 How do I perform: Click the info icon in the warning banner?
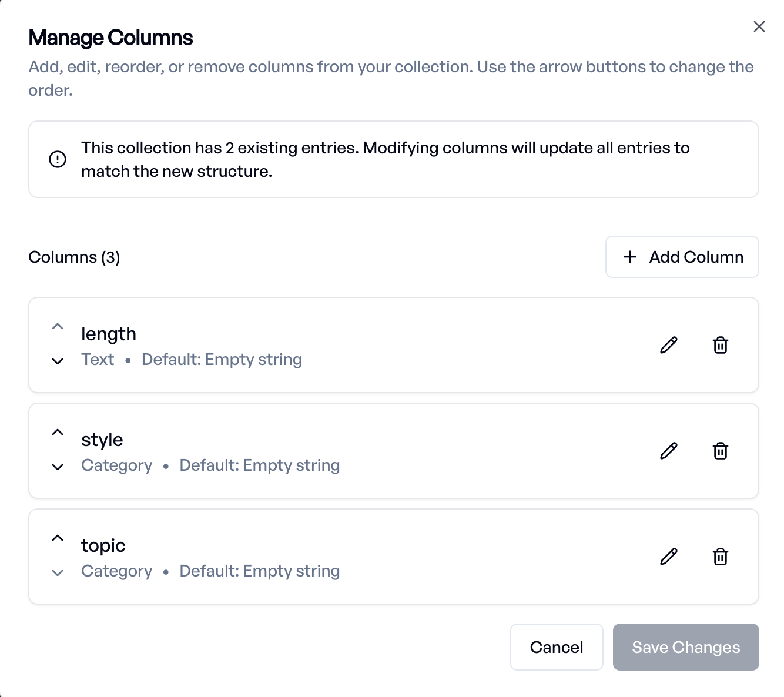pos(58,159)
